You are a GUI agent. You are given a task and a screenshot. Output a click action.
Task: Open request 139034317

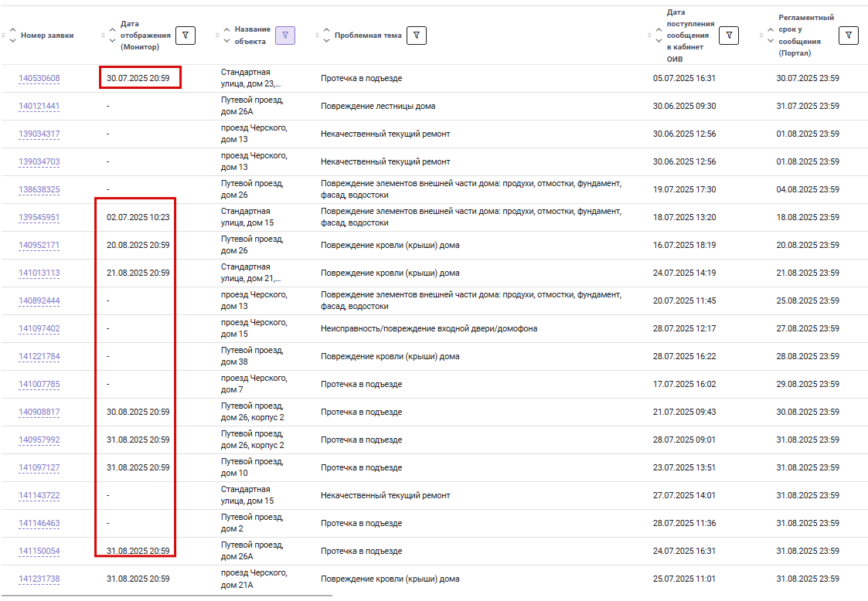coord(39,134)
